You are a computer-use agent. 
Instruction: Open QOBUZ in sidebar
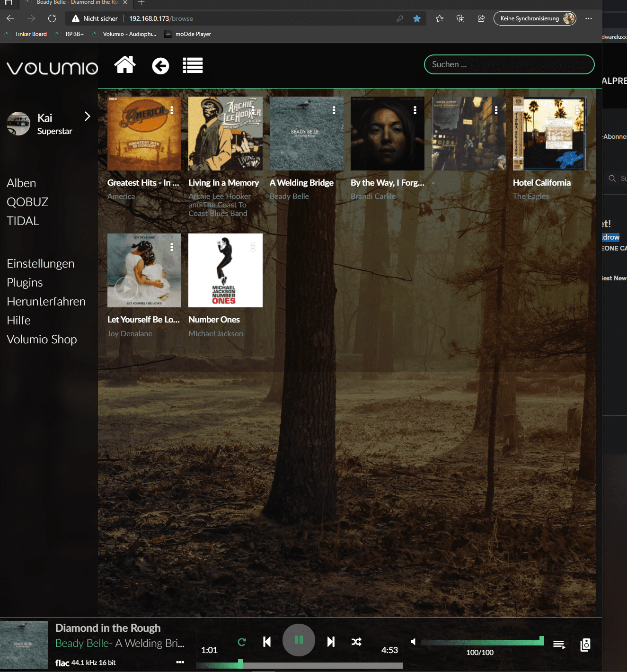(27, 202)
